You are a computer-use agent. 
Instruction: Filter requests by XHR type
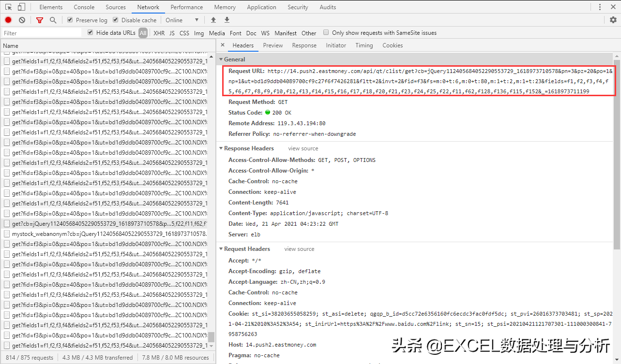coord(159,33)
